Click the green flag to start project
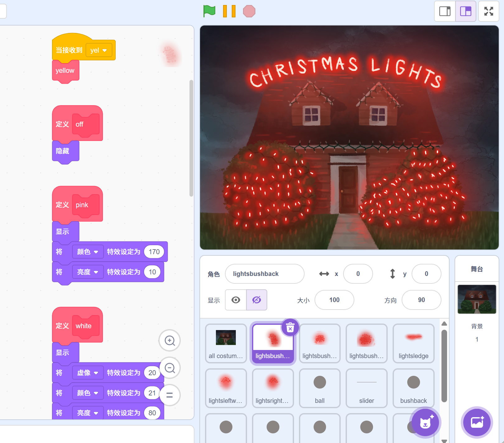The height and width of the screenshot is (443, 504). (209, 11)
